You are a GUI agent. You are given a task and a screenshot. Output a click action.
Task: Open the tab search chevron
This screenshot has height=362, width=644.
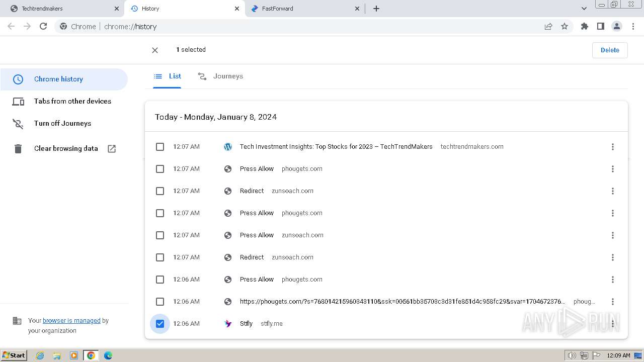584,9
